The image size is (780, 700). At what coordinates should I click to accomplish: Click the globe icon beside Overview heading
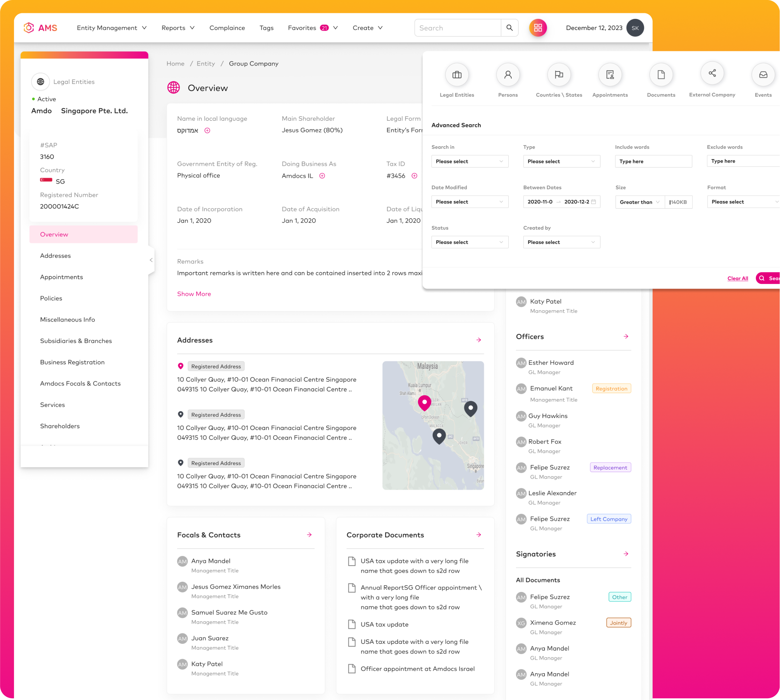click(173, 88)
